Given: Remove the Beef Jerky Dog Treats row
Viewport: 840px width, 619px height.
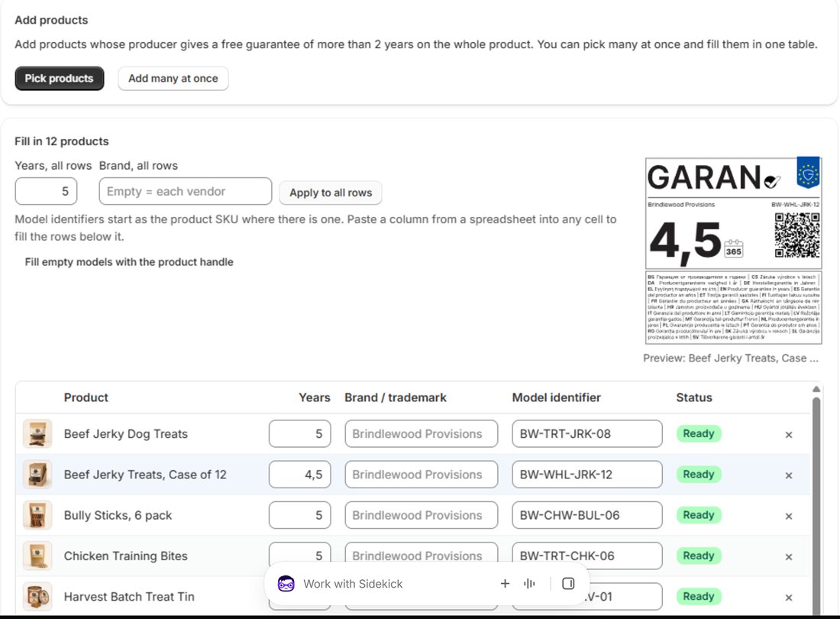Looking at the screenshot, I should [x=789, y=435].
